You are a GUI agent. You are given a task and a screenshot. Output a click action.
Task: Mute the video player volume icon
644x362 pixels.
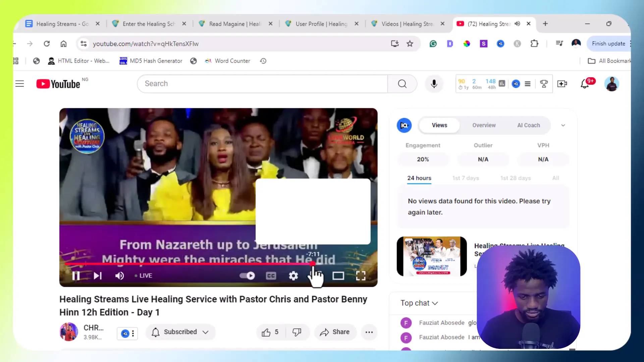(119, 276)
